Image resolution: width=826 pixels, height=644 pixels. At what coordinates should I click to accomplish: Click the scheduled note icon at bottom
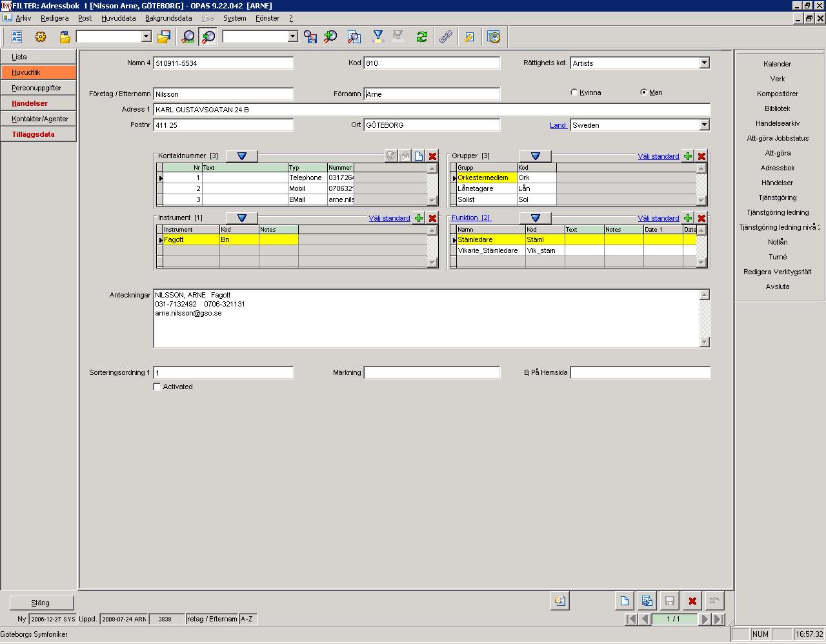click(x=559, y=601)
